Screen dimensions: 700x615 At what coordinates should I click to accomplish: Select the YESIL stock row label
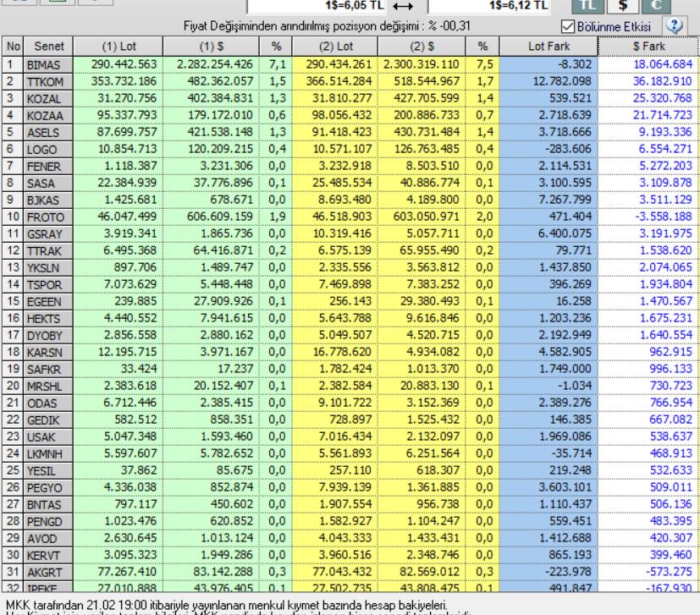[x=48, y=471]
